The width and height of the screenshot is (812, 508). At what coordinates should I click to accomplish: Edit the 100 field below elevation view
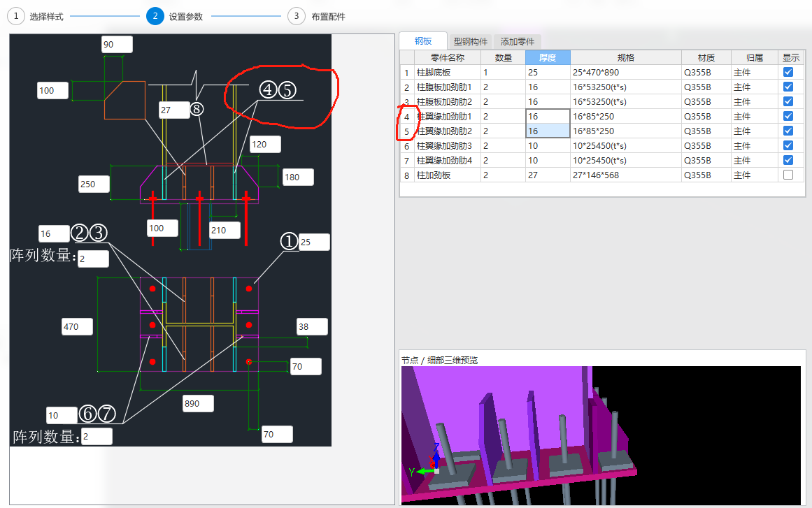pyautogui.click(x=162, y=228)
